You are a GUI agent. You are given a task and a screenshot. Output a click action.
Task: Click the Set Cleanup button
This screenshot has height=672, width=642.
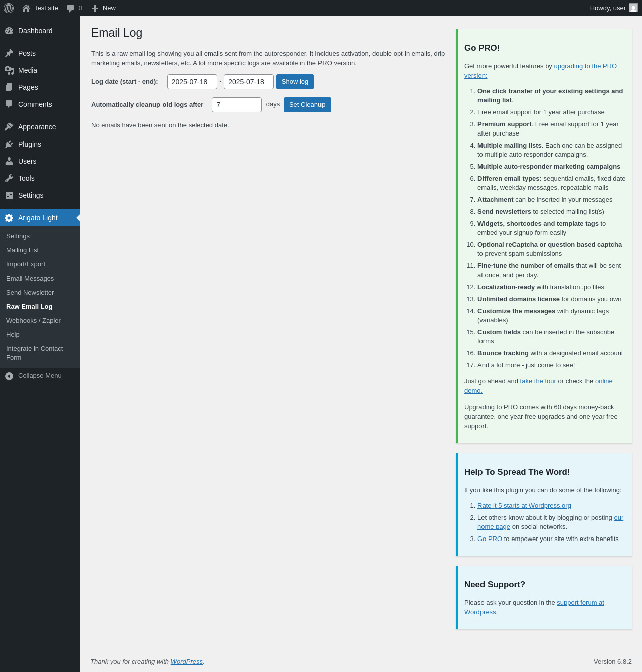click(307, 105)
